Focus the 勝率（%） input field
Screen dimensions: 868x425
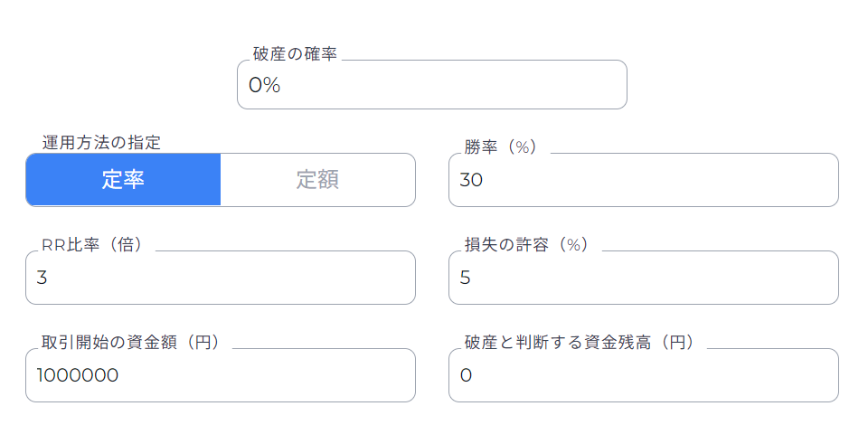643,180
